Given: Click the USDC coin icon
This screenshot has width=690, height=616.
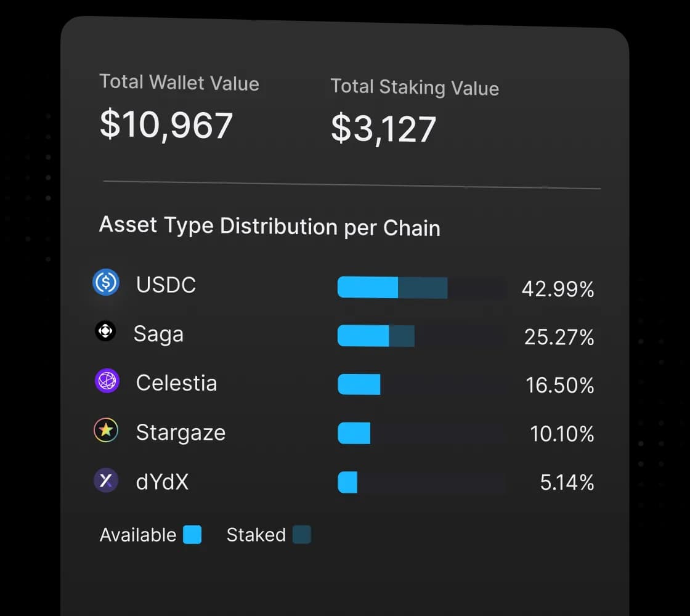Looking at the screenshot, I should tap(106, 283).
